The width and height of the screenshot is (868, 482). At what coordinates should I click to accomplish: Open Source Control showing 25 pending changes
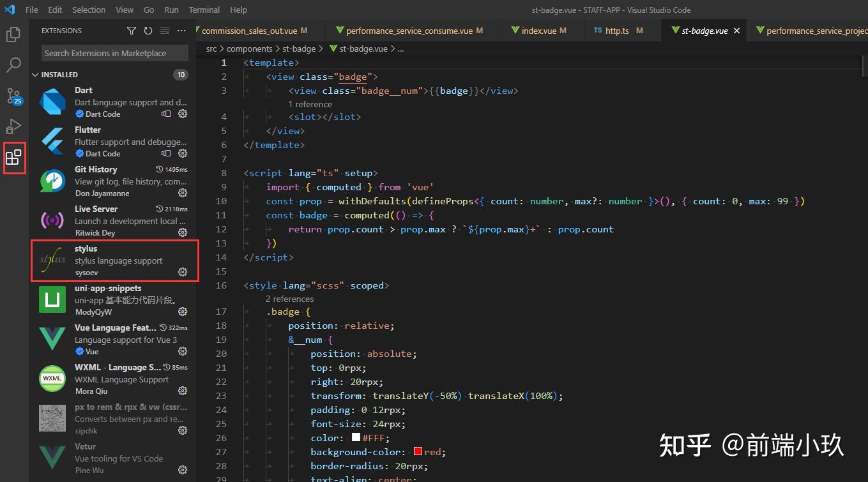pos(14,96)
